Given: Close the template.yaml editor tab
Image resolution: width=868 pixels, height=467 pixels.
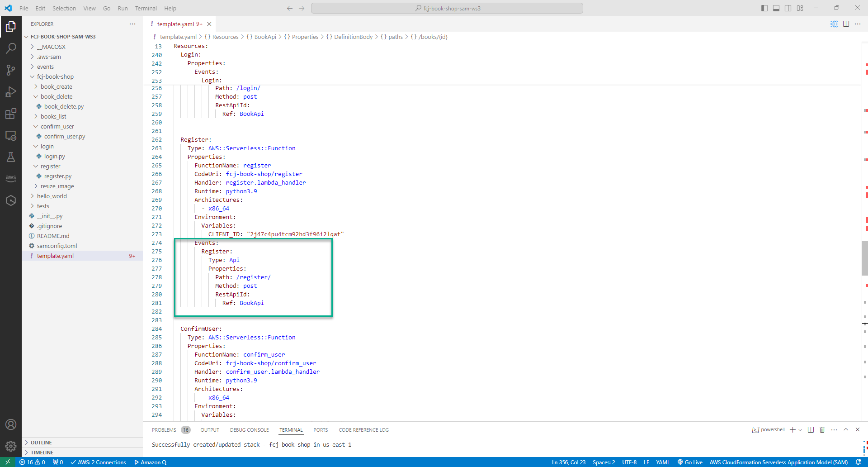Looking at the screenshot, I should (x=209, y=24).
